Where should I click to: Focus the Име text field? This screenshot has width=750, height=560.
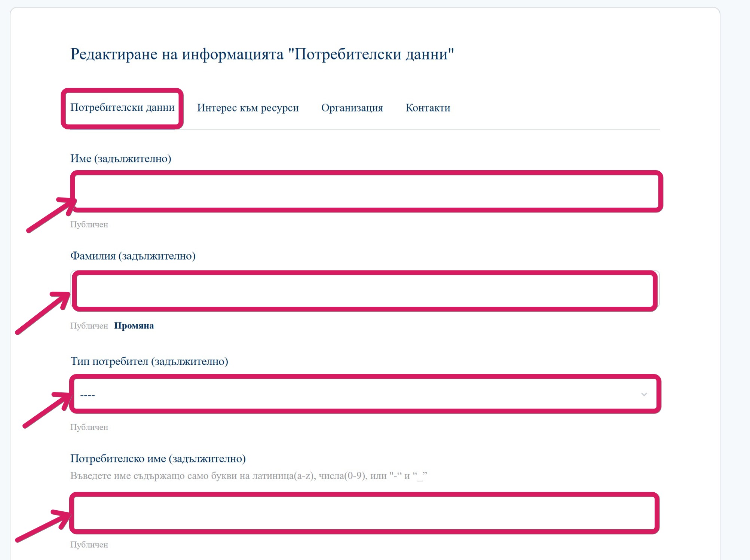coord(367,192)
